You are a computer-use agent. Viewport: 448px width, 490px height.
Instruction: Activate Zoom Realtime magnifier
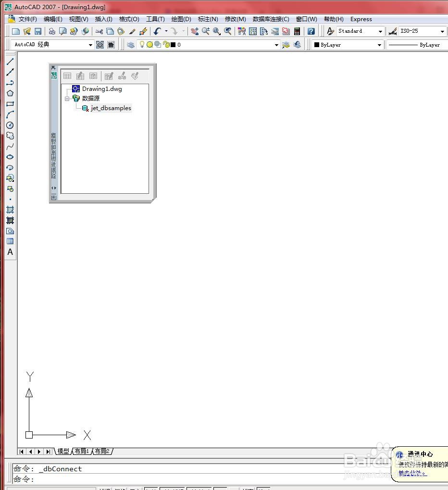(x=206, y=31)
